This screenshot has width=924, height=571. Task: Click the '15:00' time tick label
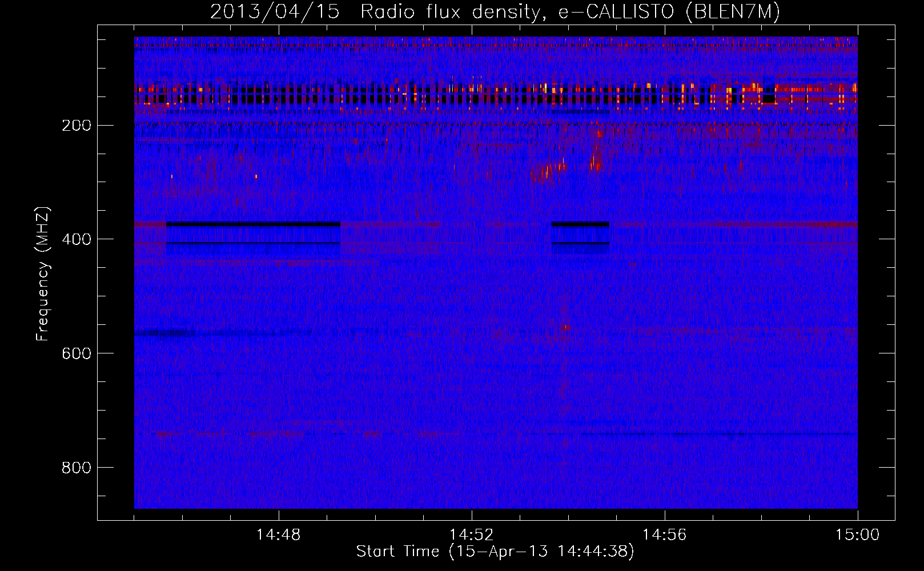tap(857, 534)
